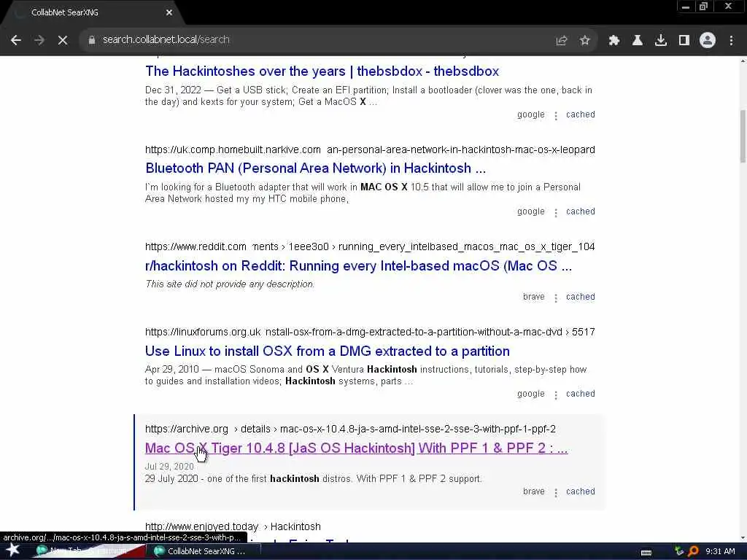
Task: Click the http://www.enjoyed.today URL text
Action: [201, 526]
